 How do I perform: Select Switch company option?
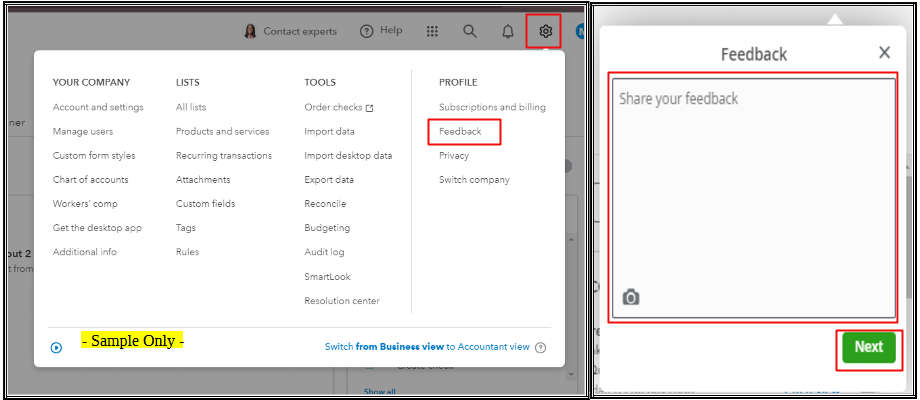coord(474,180)
